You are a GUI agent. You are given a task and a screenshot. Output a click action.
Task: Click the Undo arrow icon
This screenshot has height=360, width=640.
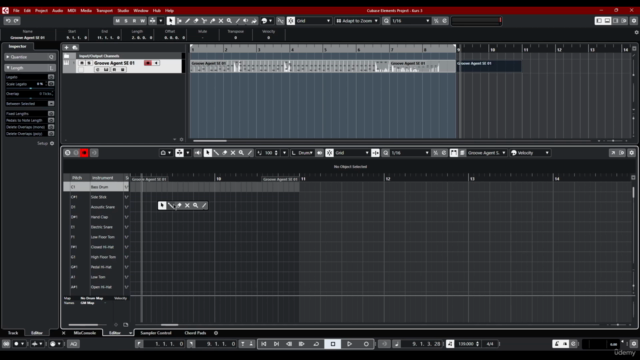click(8, 21)
